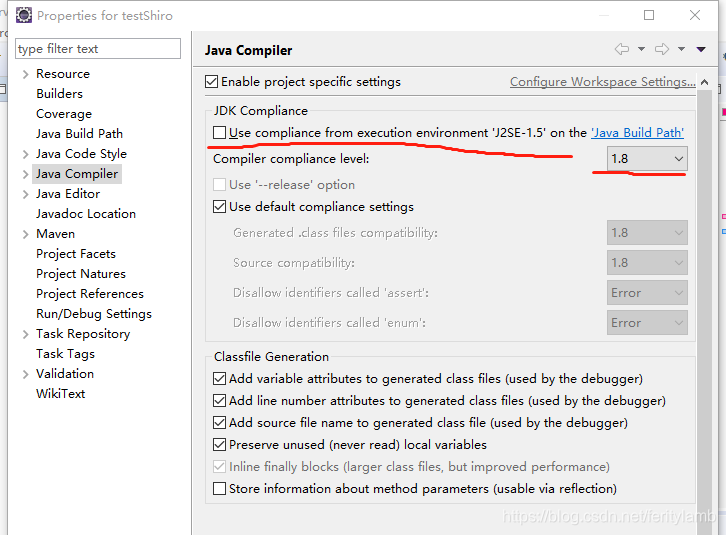Click the back navigation arrow icon
Viewport: 726px width, 535px height.
point(622,49)
